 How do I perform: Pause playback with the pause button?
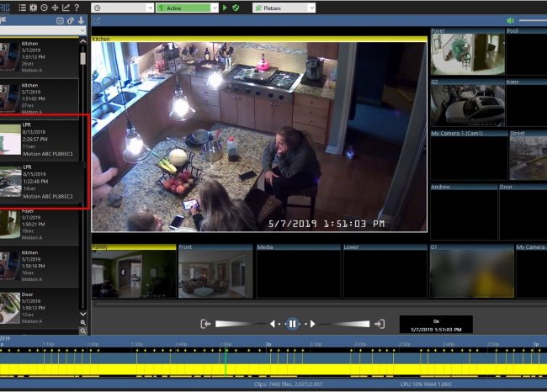293,324
